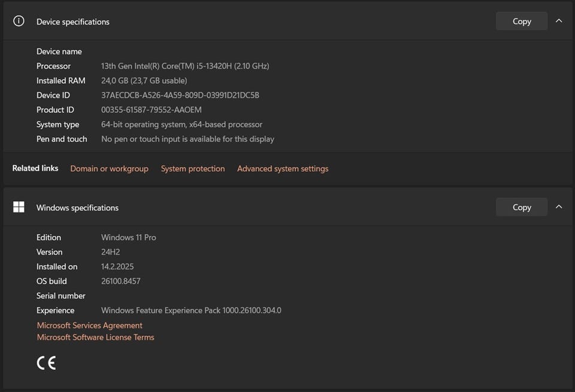Click the Edition label

click(49, 238)
